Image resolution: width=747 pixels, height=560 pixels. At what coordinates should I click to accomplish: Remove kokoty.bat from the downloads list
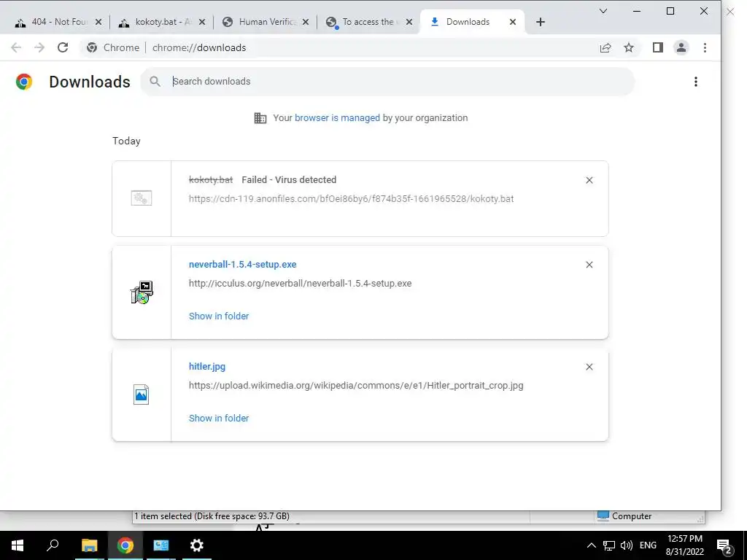[x=589, y=180]
